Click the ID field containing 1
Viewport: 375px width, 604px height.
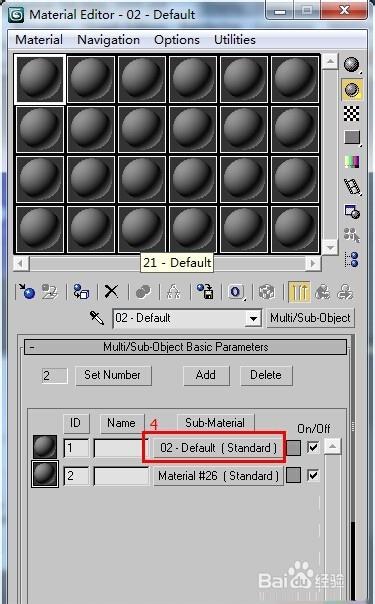pos(76,448)
